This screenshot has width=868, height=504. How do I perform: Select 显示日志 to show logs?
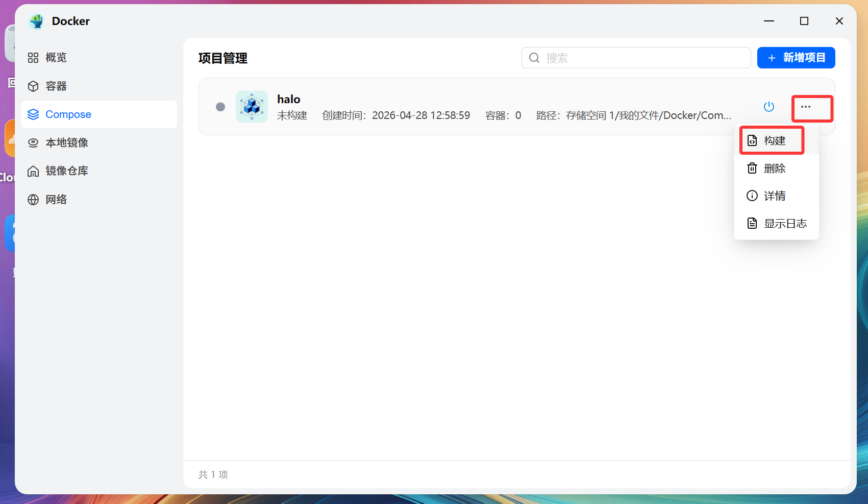(x=777, y=224)
